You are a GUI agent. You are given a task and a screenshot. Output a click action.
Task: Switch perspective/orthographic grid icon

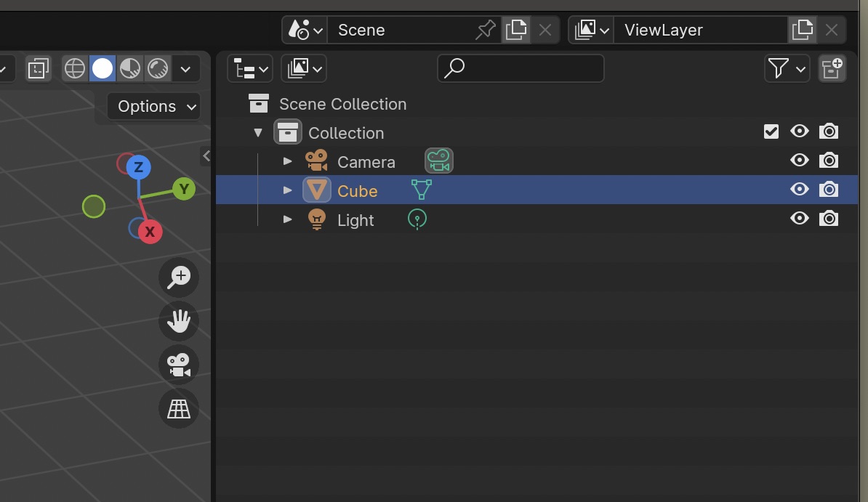pyautogui.click(x=179, y=409)
